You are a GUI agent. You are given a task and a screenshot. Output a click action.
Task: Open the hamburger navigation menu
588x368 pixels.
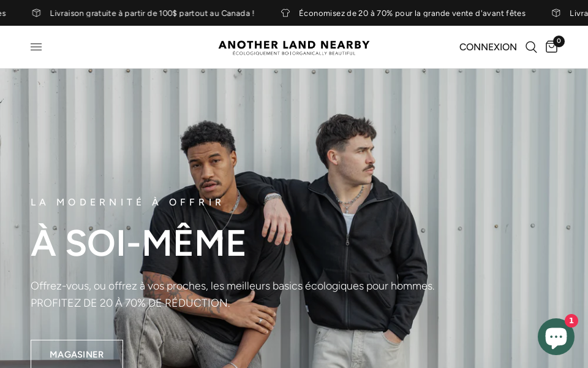[36, 47]
